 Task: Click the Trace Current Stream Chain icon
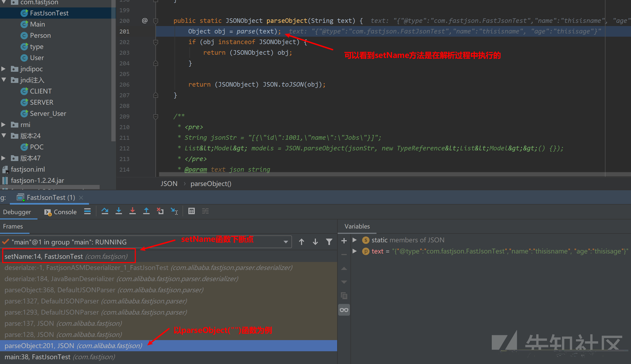205,211
